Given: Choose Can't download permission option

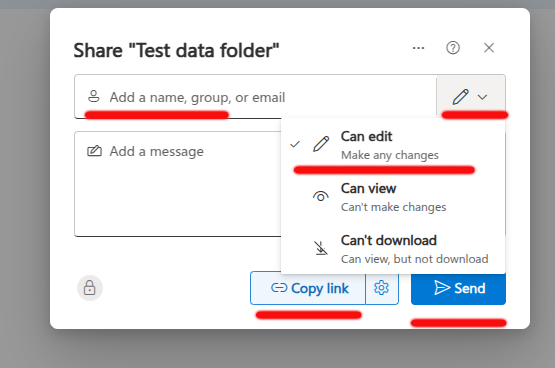Looking at the screenshot, I should 393,249.
